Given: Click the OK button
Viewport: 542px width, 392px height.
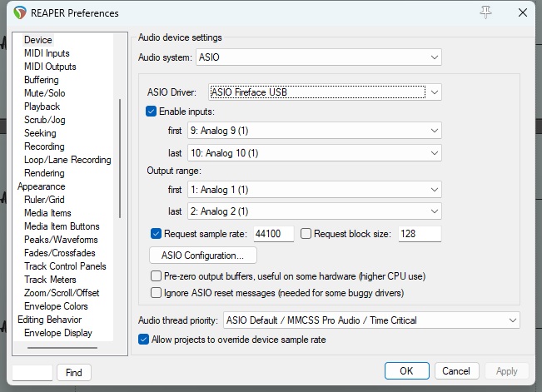Looking at the screenshot, I should click(406, 371).
